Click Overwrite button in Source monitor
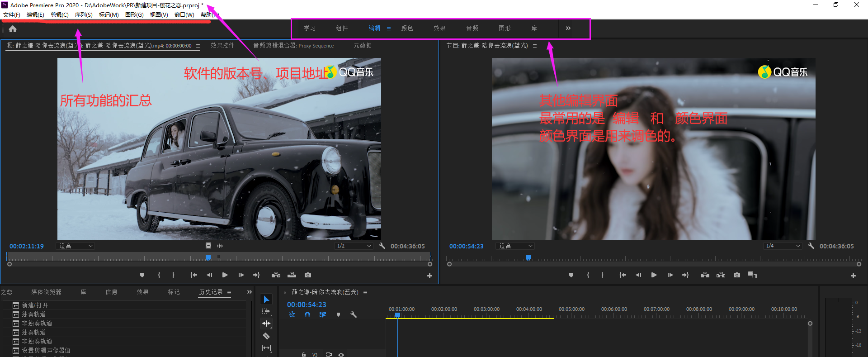868x357 pixels. tap(292, 275)
